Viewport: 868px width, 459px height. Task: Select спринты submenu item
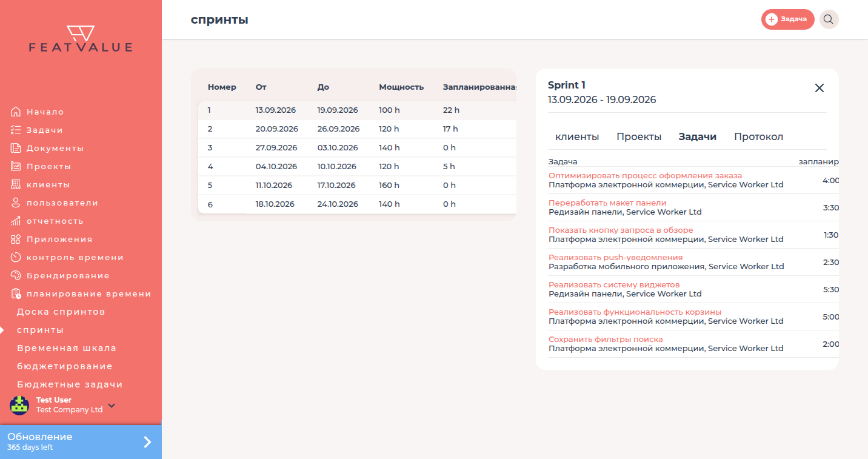[x=40, y=330]
